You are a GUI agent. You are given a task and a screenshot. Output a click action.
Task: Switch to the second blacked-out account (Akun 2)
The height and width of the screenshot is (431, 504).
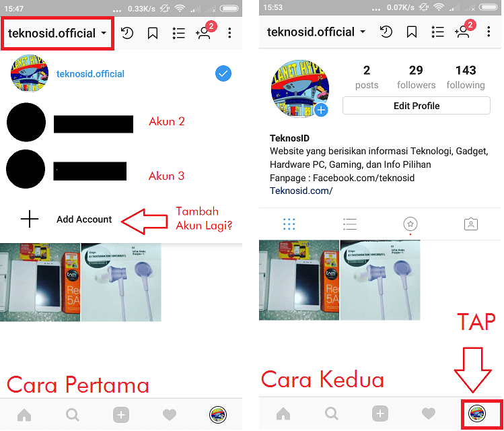click(70, 123)
